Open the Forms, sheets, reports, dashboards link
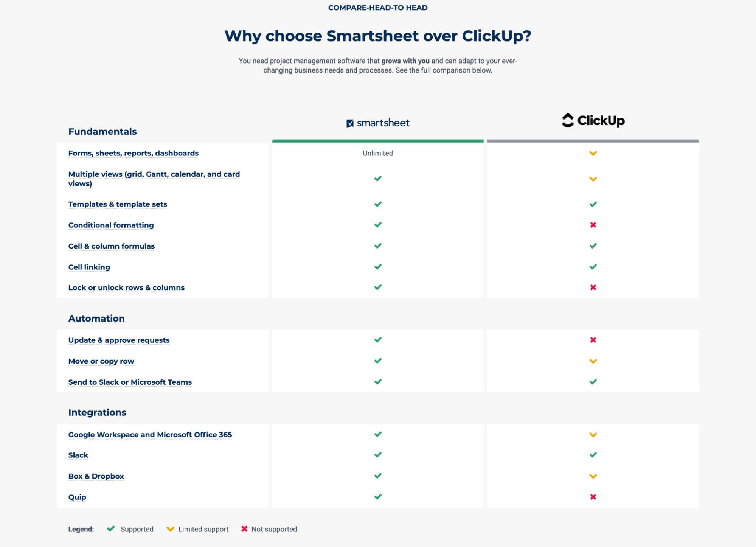This screenshot has width=756, height=547. tap(134, 153)
